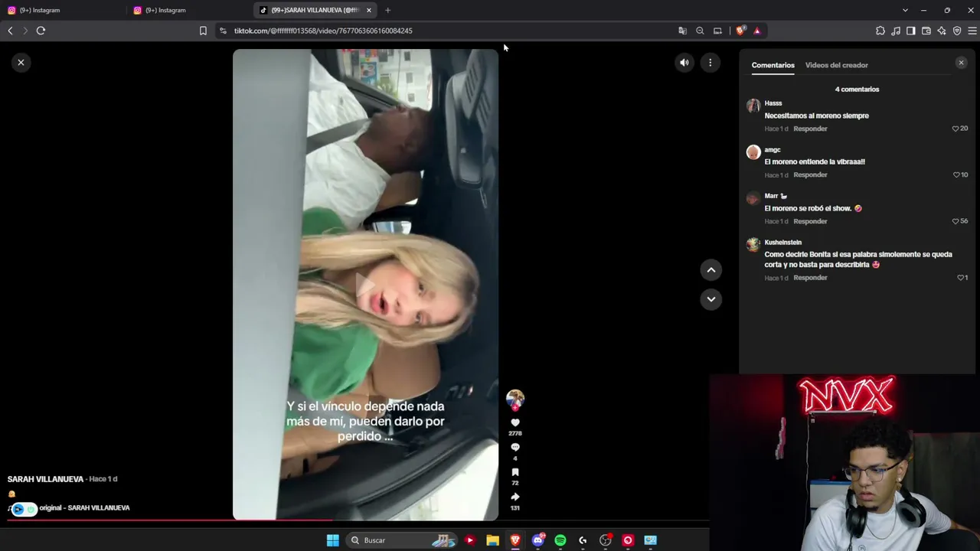This screenshot has height=551, width=980.
Task: Bookmark this page in address bar
Action: click(203, 31)
